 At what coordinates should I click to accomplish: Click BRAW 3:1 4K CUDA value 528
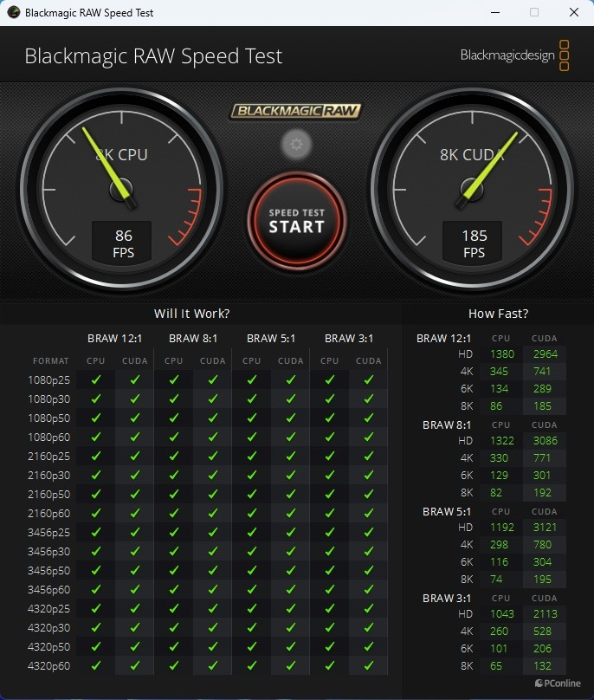[x=542, y=632]
